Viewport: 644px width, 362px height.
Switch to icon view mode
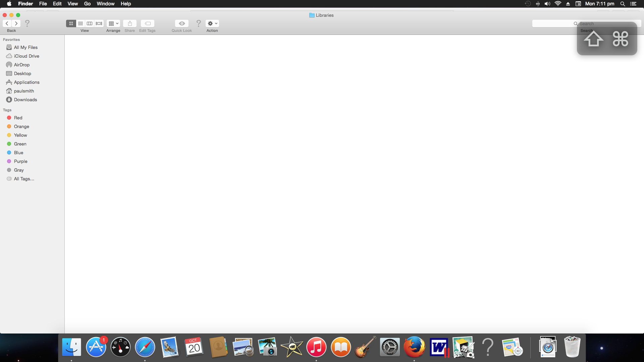tap(71, 23)
